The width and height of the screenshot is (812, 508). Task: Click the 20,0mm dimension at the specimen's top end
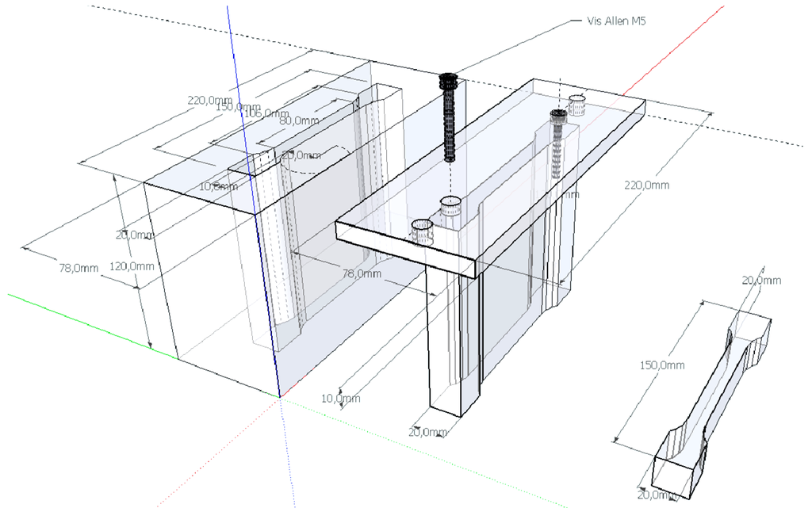[761, 281]
